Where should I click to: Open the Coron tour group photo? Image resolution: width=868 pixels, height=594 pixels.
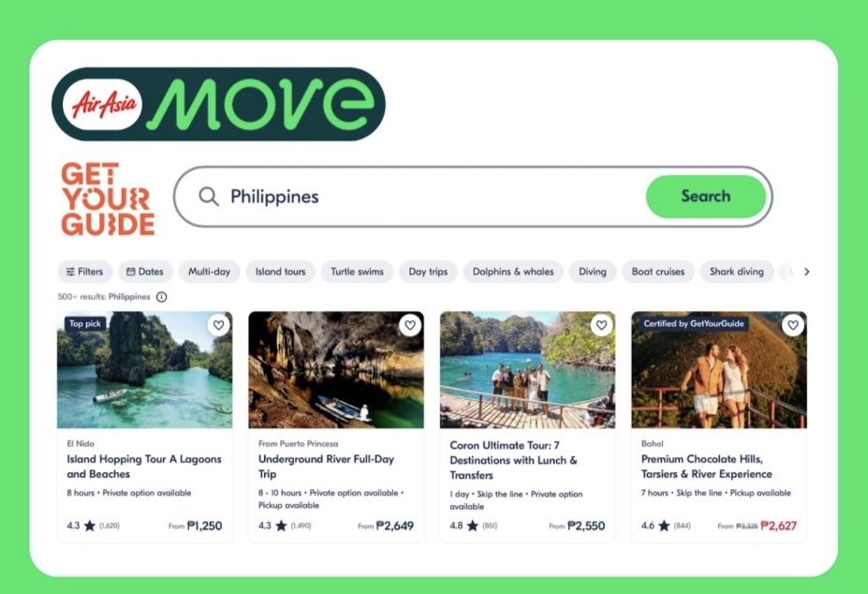[x=527, y=369]
